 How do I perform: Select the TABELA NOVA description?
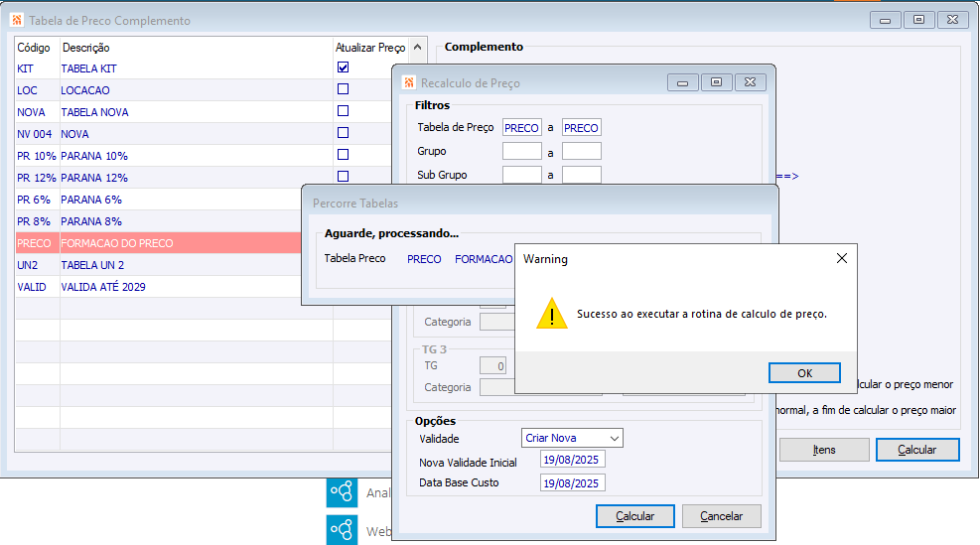pyautogui.click(x=94, y=112)
